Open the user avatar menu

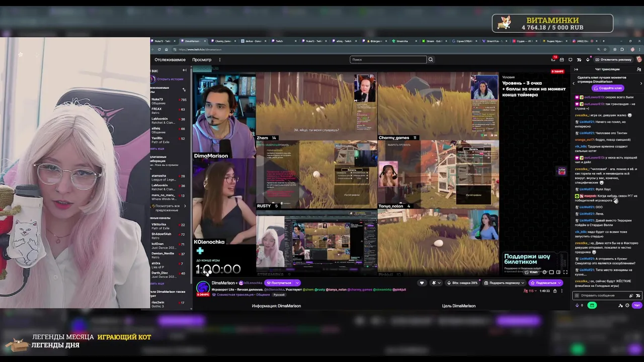[x=639, y=59]
